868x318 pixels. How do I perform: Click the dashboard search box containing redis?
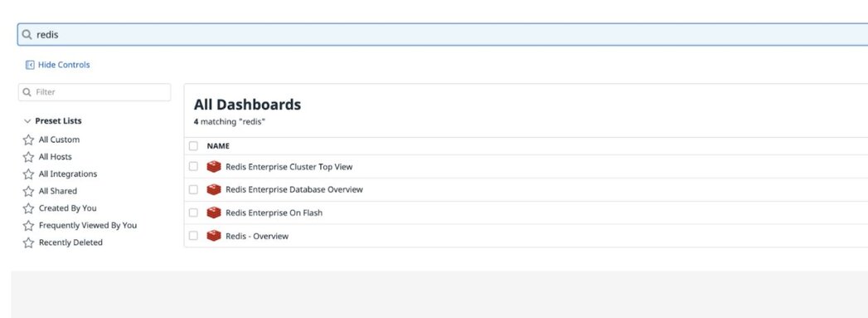click(443, 34)
